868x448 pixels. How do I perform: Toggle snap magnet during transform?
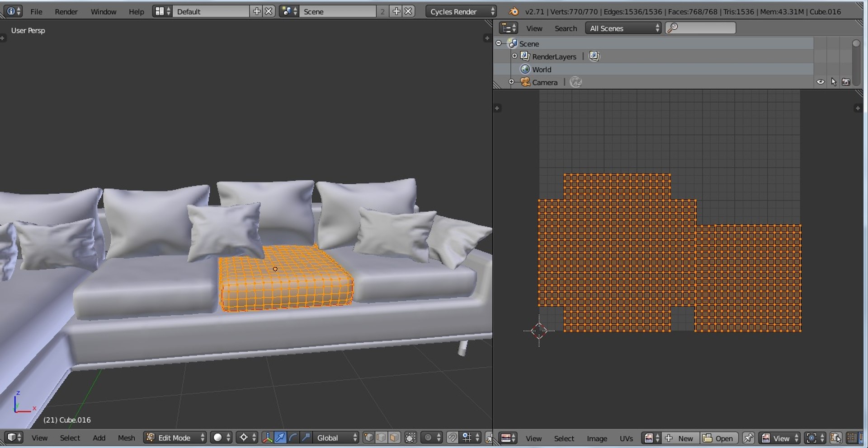[452, 438]
